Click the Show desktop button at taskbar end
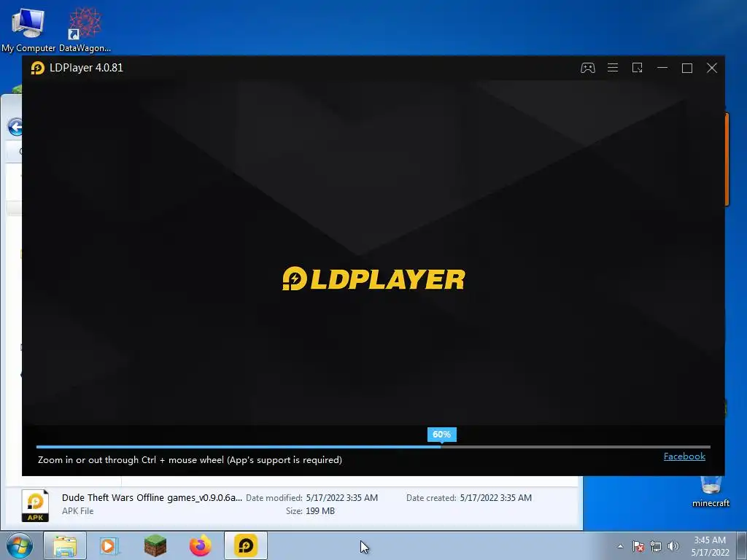This screenshot has height=560, width=747. click(x=742, y=546)
